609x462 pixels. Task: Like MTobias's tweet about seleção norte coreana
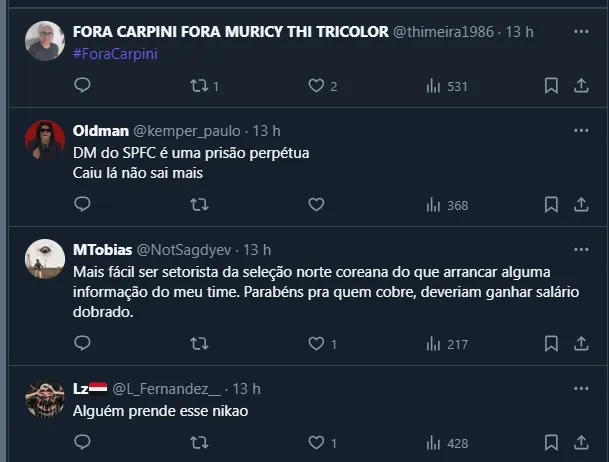pos(316,344)
